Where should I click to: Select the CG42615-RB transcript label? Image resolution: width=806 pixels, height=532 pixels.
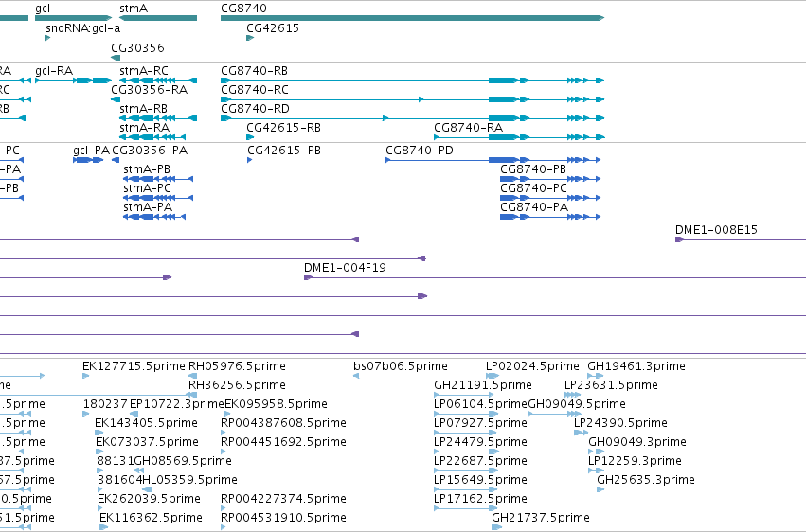284,128
